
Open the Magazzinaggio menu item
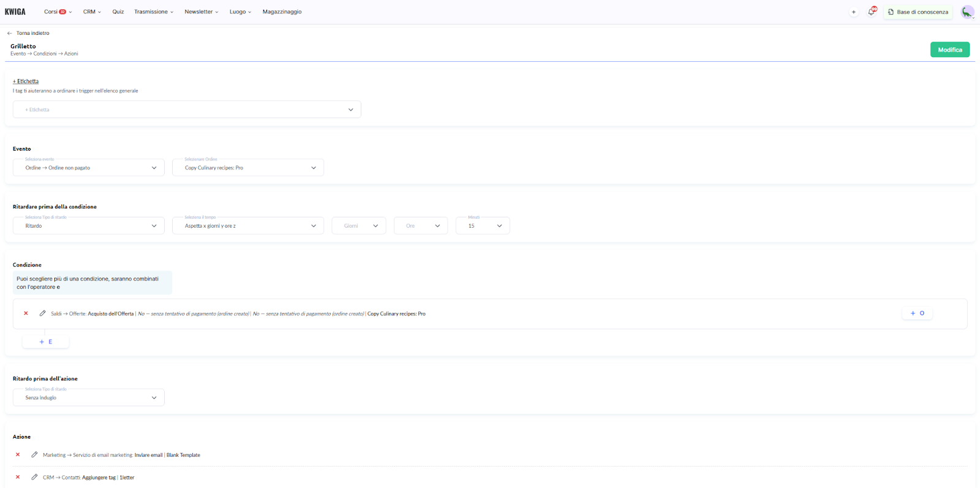click(x=282, y=12)
